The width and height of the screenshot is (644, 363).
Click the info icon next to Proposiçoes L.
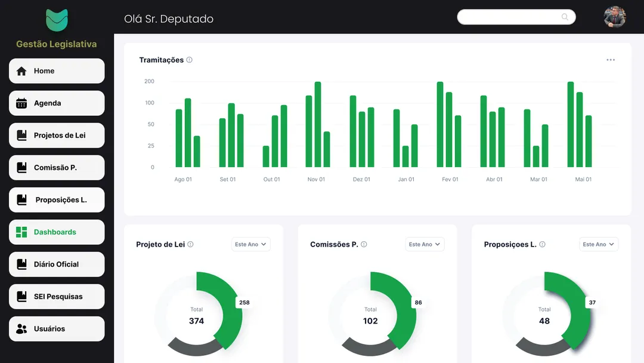[x=542, y=244]
